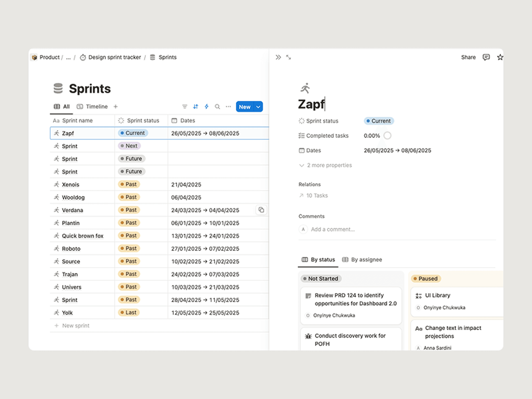Collapse side peek with double chevron icon
The width and height of the screenshot is (532, 399).
[278, 57]
